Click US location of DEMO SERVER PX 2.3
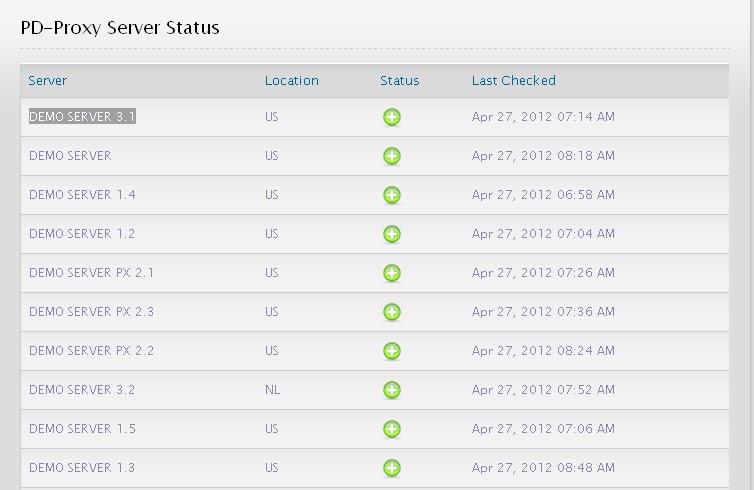This screenshot has height=490, width=754. (x=272, y=311)
